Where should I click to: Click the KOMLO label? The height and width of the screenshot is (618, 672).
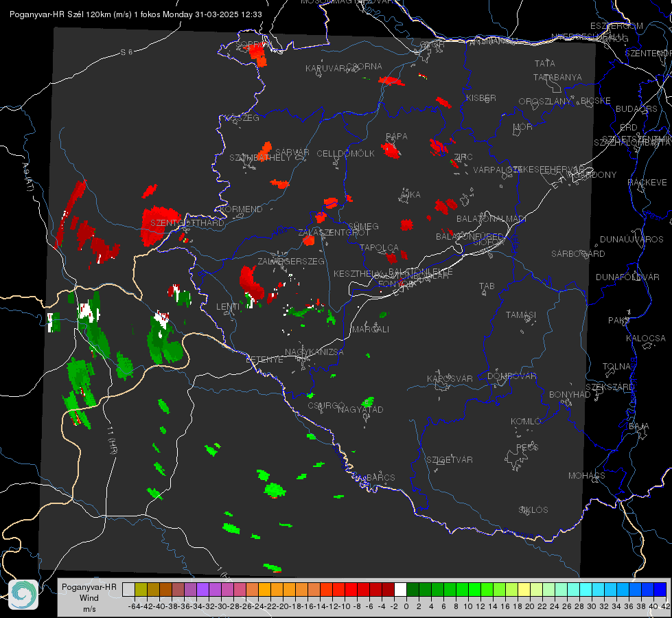526,421
